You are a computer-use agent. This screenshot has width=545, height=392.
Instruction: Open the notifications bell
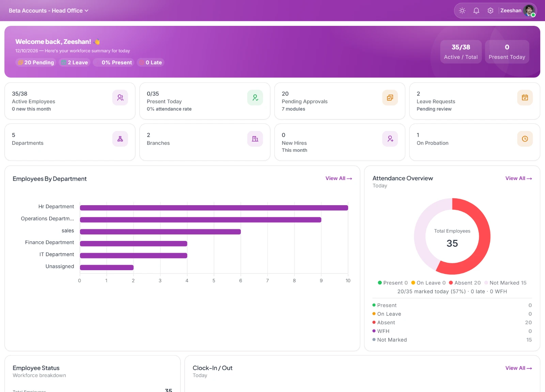point(476,11)
